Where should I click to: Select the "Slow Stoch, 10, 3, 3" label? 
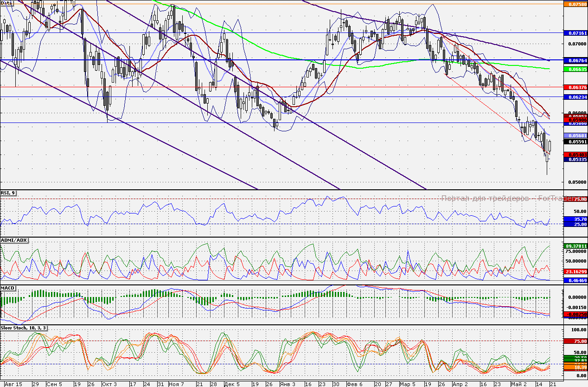24,328
